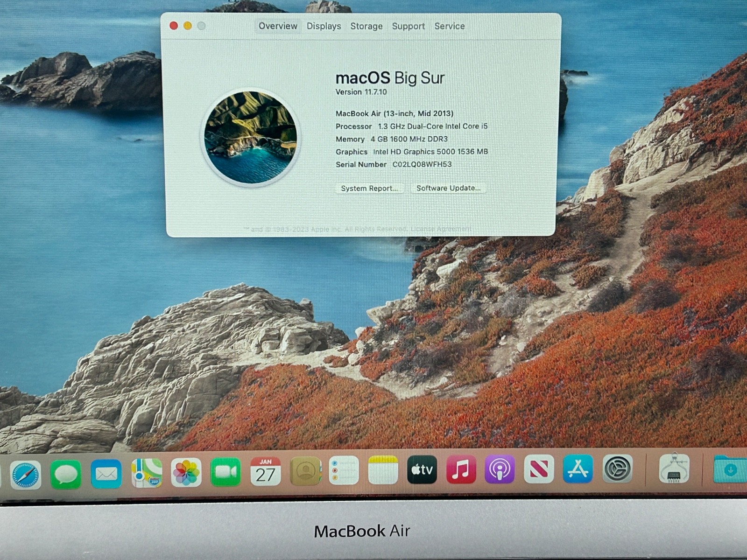Open Calendar showing Jan 27
Viewport: 747px width, 560px height.
pyautogui.click(x=265, y=471)
